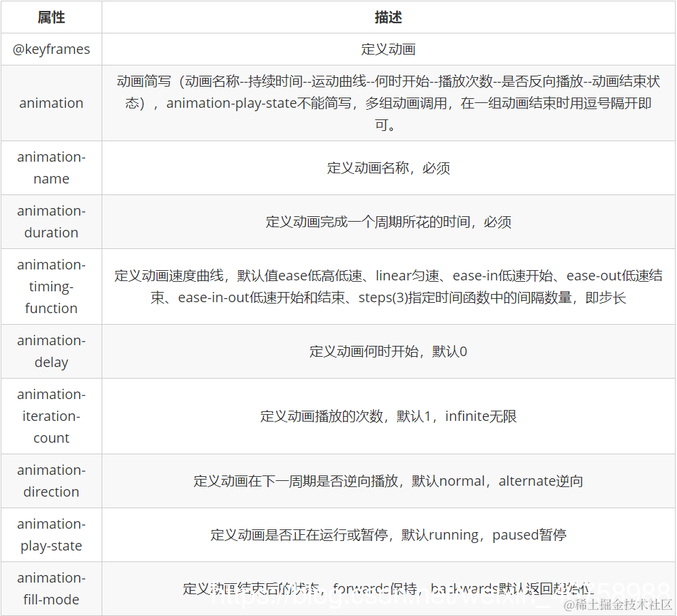Click the animation property row
The width and height of the screenshot is (677, 616).
[x=51, y=102]
